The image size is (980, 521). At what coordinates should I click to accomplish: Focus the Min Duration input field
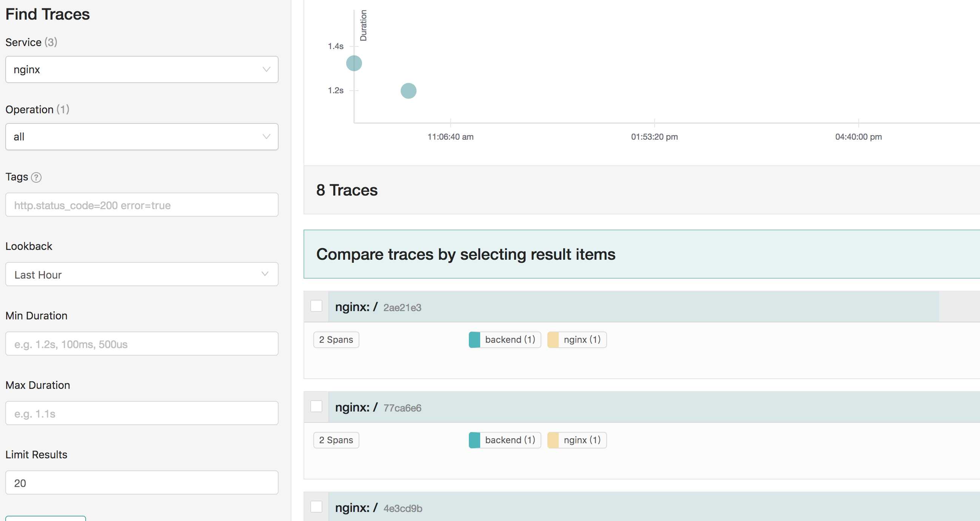coord(142,344)
